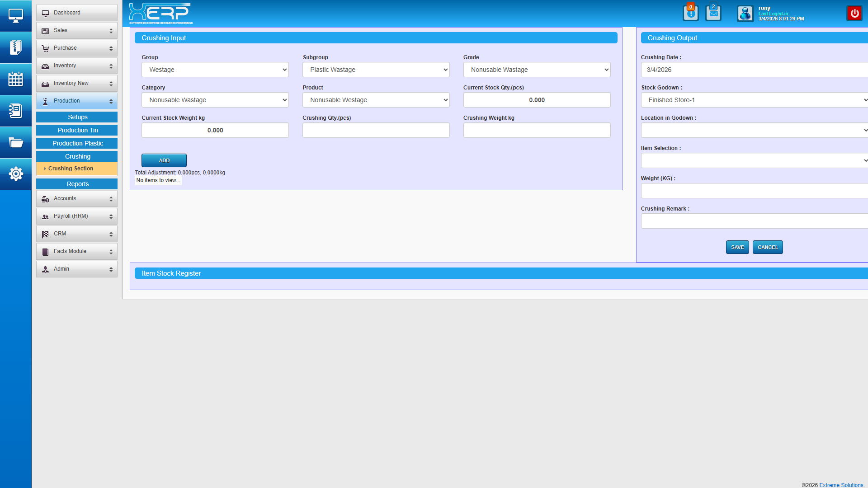Click the monitor icon in left strip
This screenshot has height=488, width=868.
[16, 16]
